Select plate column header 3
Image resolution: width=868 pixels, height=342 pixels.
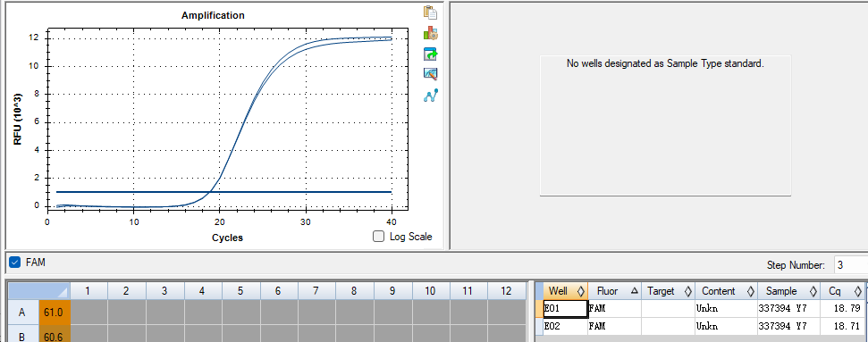point(165,290)
